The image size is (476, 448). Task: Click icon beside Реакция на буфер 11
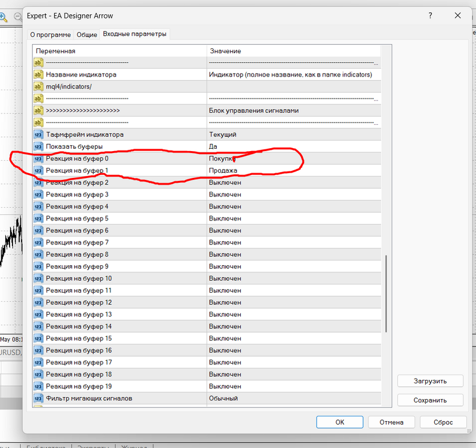[38, 290]
